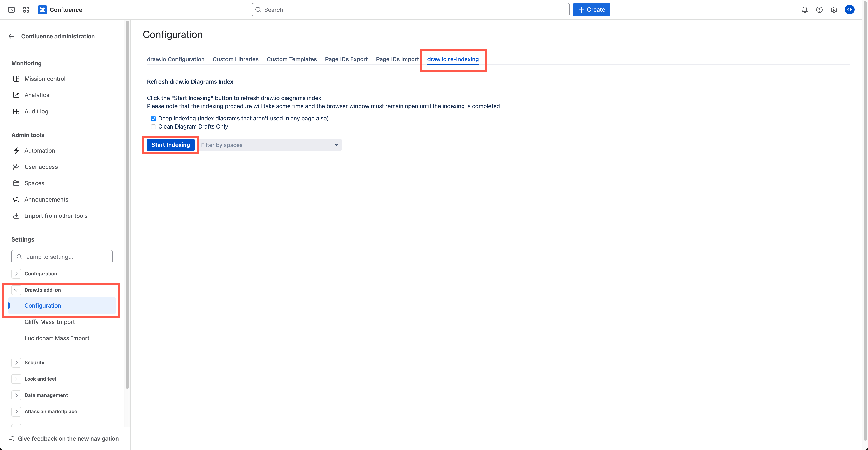The height and width of the screenshot is (450, 868).
Task: Open the Audit log
Action: click(x=36, y=111)
